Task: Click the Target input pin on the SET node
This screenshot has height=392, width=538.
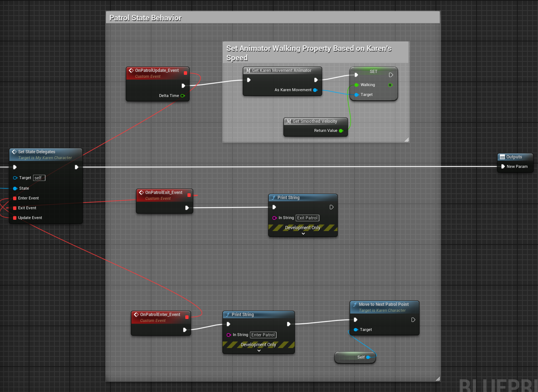Action: [x=356, y=94]
